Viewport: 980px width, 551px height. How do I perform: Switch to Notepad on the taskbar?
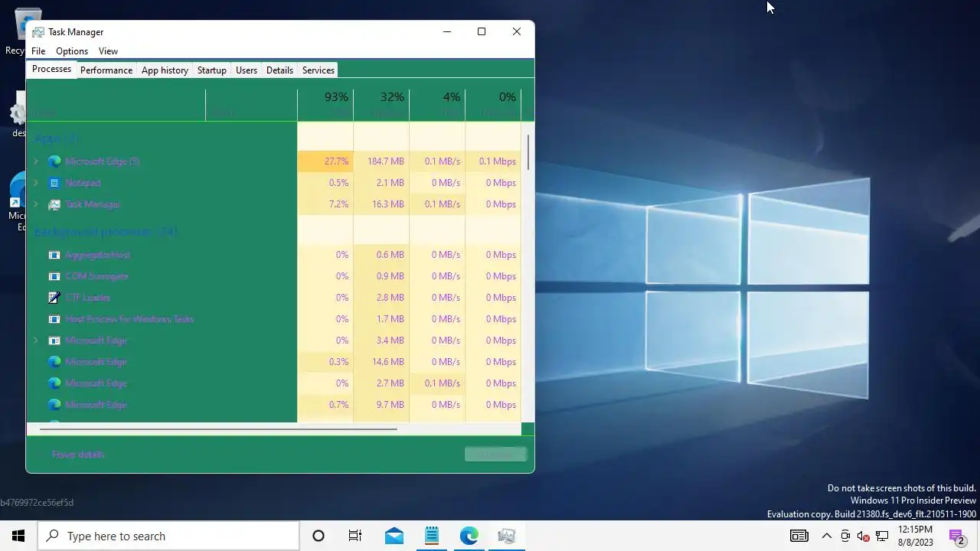pyautogui.click(x=432, y=536)
